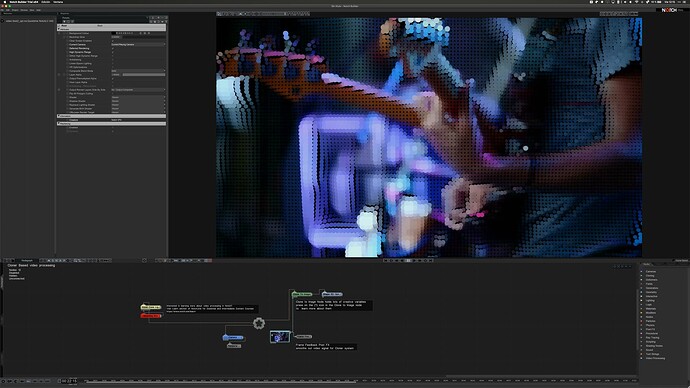Click the Background Colour swatch

click(114, 33)
